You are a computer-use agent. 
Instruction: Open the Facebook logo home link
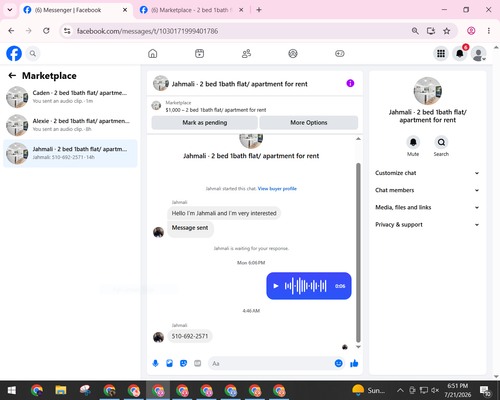(14, 53)
